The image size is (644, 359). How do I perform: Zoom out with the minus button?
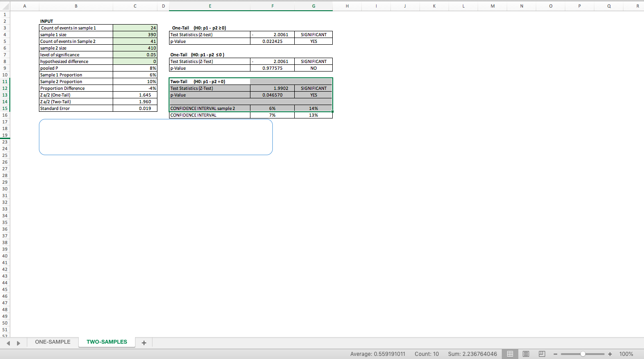556,354
